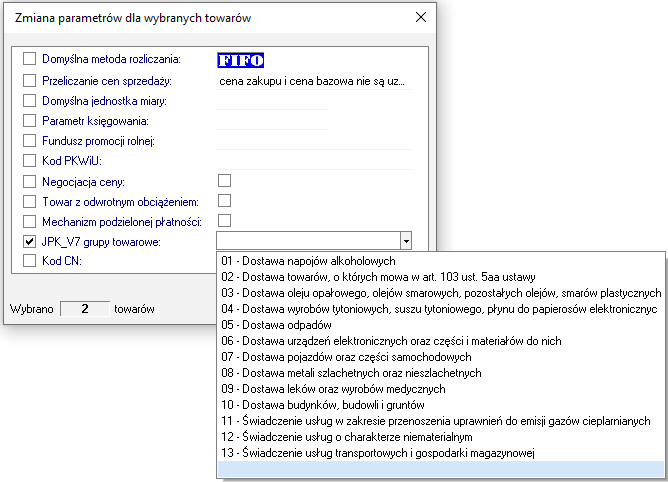This screenshot has width=668, height=482.
Task: Open the JPK_V7 grupy towarowe dropdown arrow
Action: pyautogui.click(x=405, y=241)
